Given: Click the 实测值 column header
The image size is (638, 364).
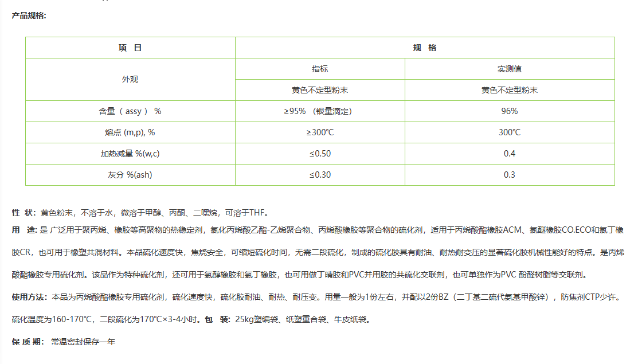Looking at the screenshot, I should [x=510, y=69].
